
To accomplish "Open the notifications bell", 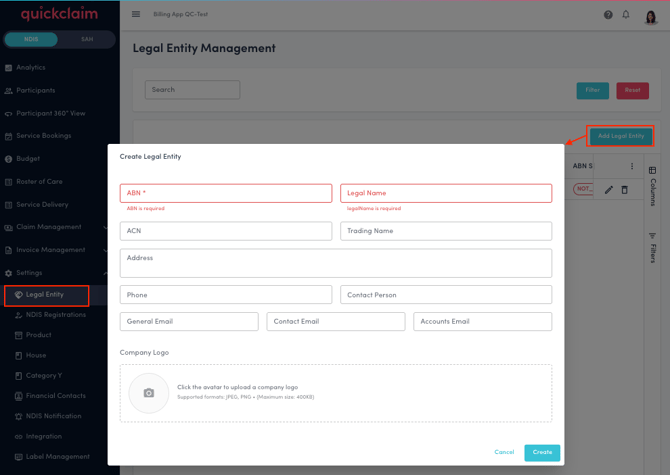I will [626, 15].
